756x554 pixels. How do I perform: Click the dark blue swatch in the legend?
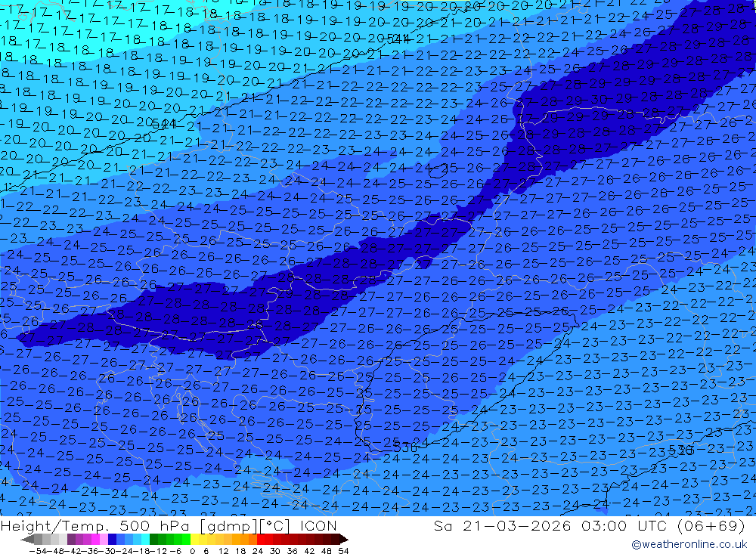[x=112, y=540]
